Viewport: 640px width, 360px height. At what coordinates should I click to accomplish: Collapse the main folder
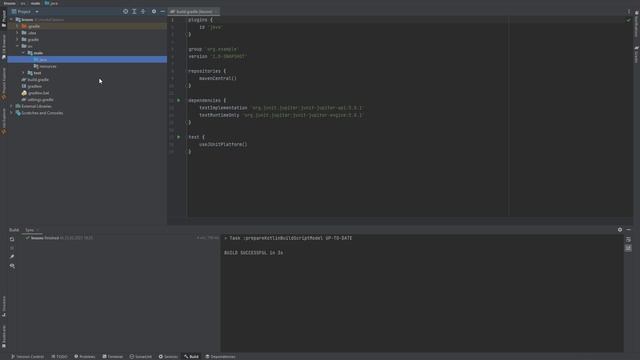click(23, 53)
